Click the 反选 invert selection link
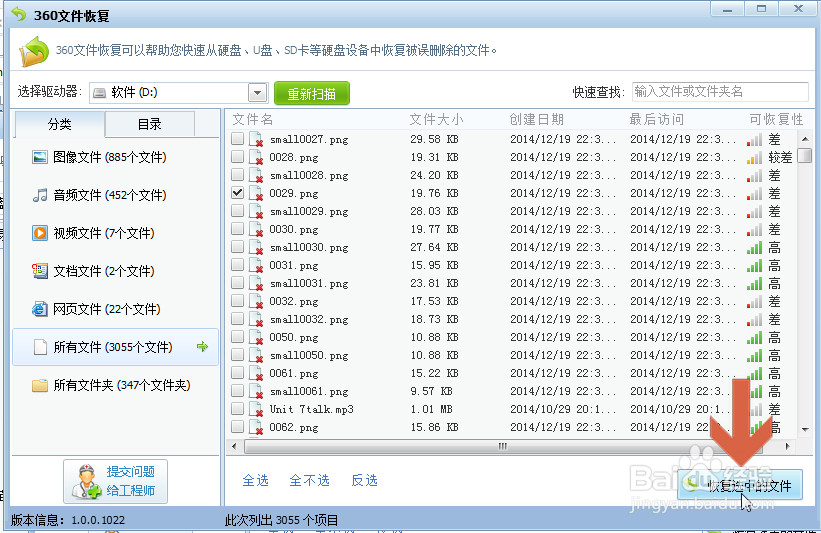This screenshot has height=533, width=821. 364,480
